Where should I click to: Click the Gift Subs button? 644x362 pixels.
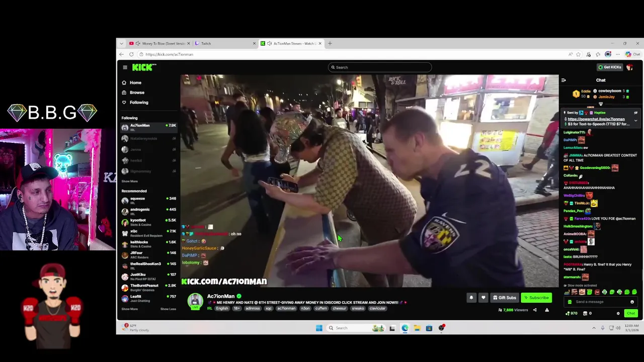[x=505, y=298]
